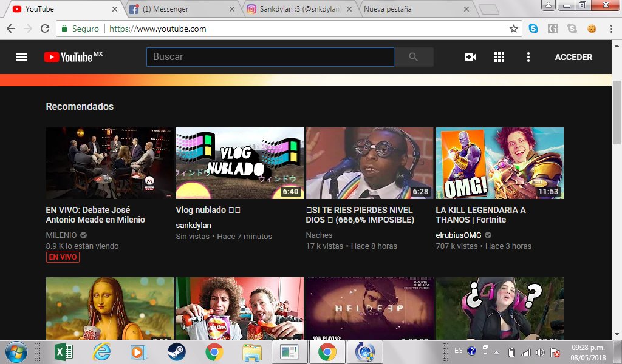Bookmark page with the star icon
Image resolution: width=622 pixels, height=364 pixels.
tap(514, 29)
